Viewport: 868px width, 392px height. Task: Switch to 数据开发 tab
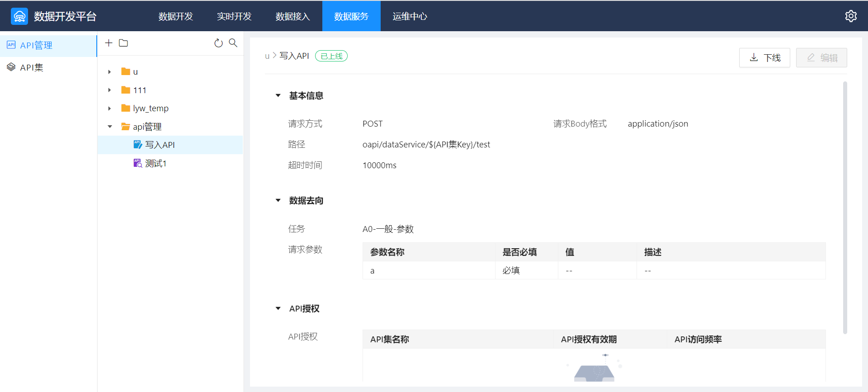[x=176, y=16]
